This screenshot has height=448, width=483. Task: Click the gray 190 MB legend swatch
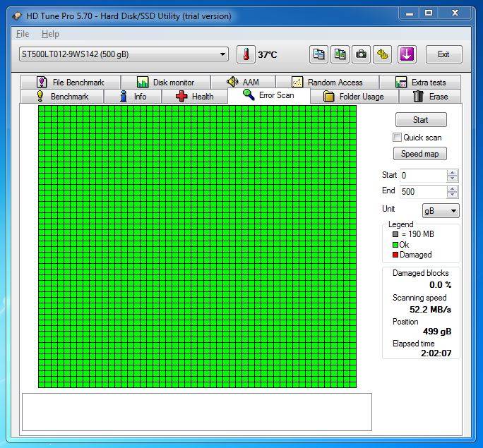[395, 234]
